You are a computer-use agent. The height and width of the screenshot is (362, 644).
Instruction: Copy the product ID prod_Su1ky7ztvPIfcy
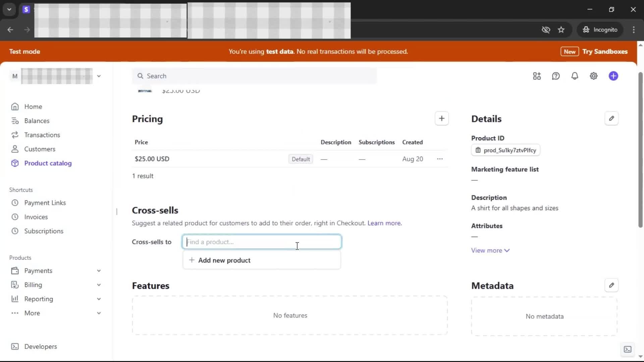(505, 150)
